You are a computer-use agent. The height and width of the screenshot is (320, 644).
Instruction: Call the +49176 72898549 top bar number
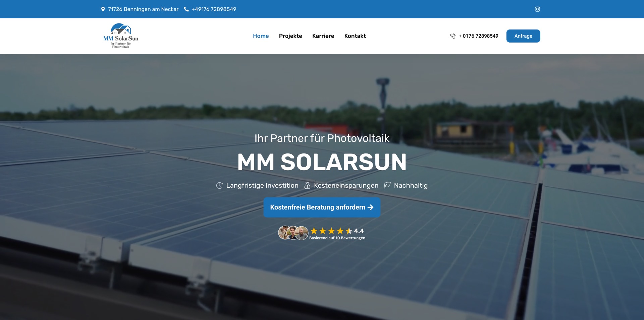pyautogui.click(x=214, y=9)
